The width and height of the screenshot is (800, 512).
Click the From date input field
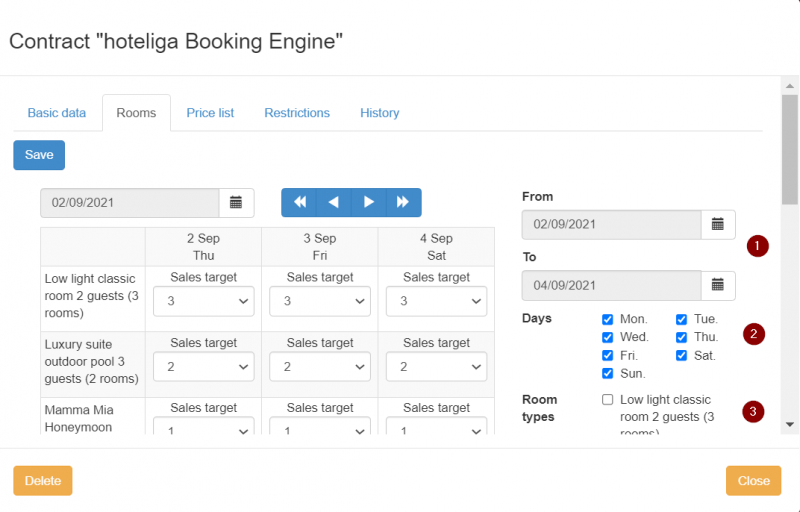pos(610,224)
